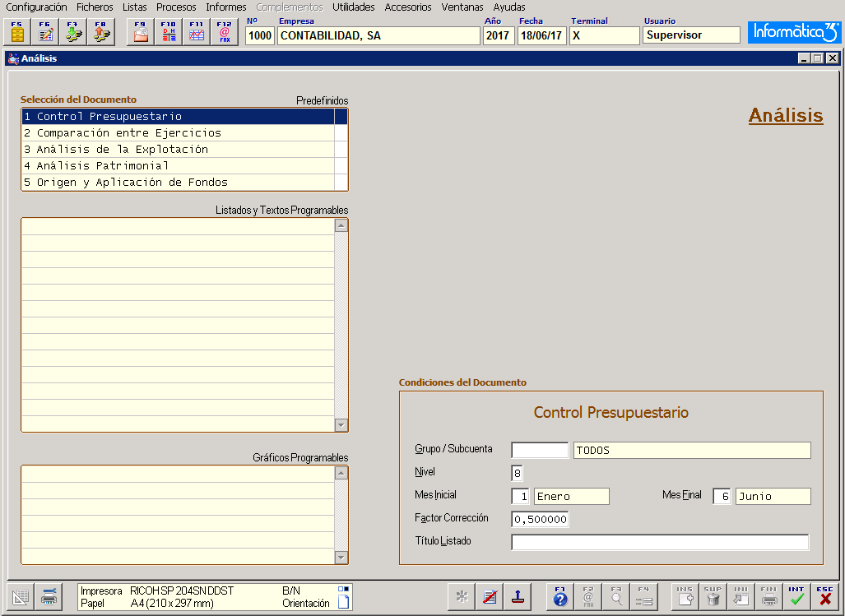The image size is (845, 616).
Task: Open the Ayudas menu
Action: click(x=509, y=7)
